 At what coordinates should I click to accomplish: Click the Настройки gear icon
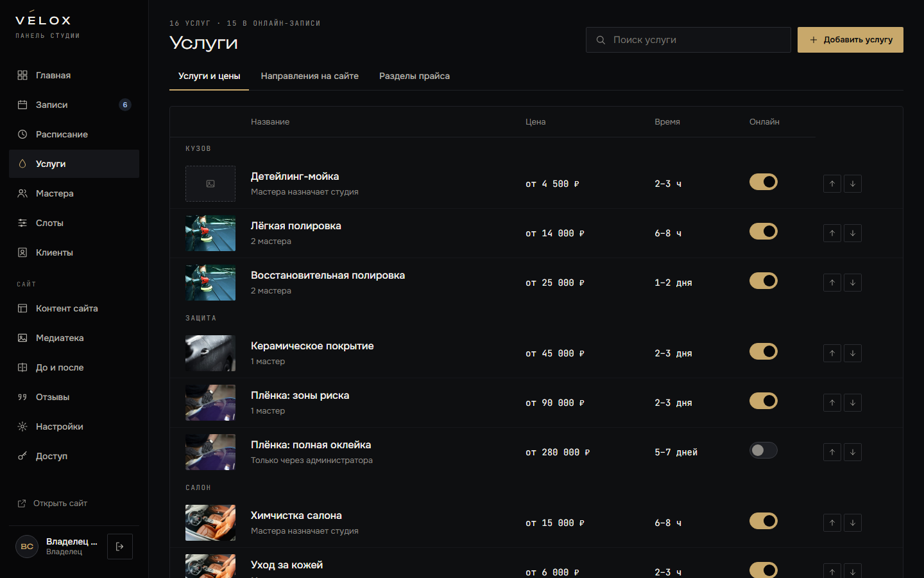click(x=22, y=426)
